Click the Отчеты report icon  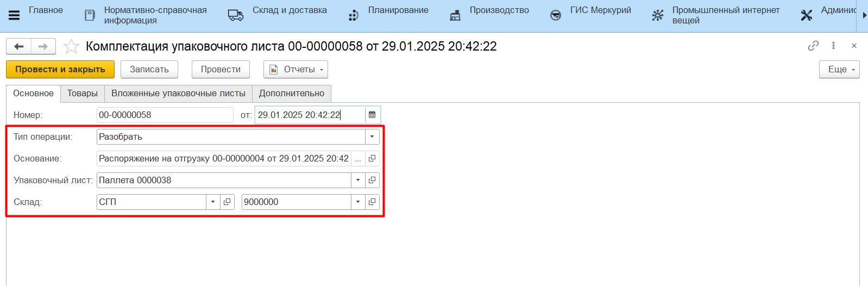[274, 70]
